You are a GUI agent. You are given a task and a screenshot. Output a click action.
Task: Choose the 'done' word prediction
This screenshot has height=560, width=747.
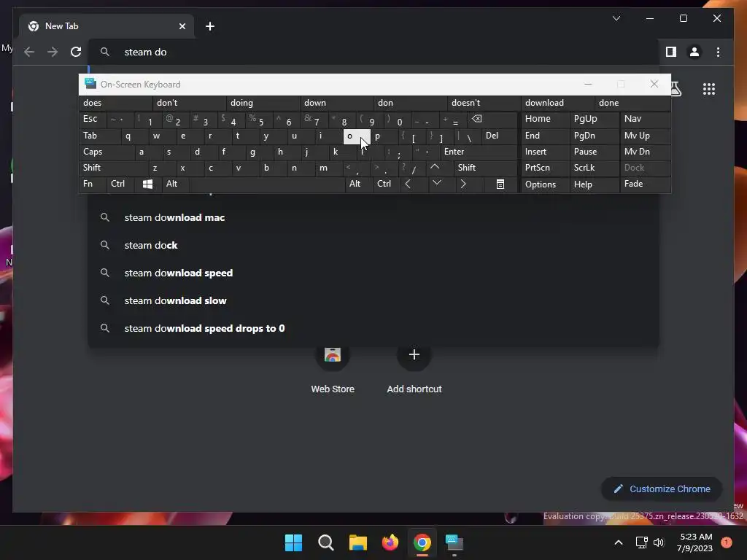pyautogui.click(x=632, y=103)
